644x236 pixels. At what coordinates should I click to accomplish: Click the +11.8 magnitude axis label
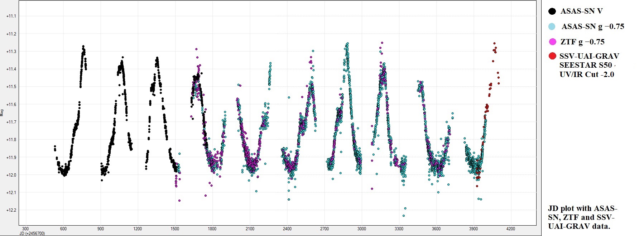pos(11,140)
